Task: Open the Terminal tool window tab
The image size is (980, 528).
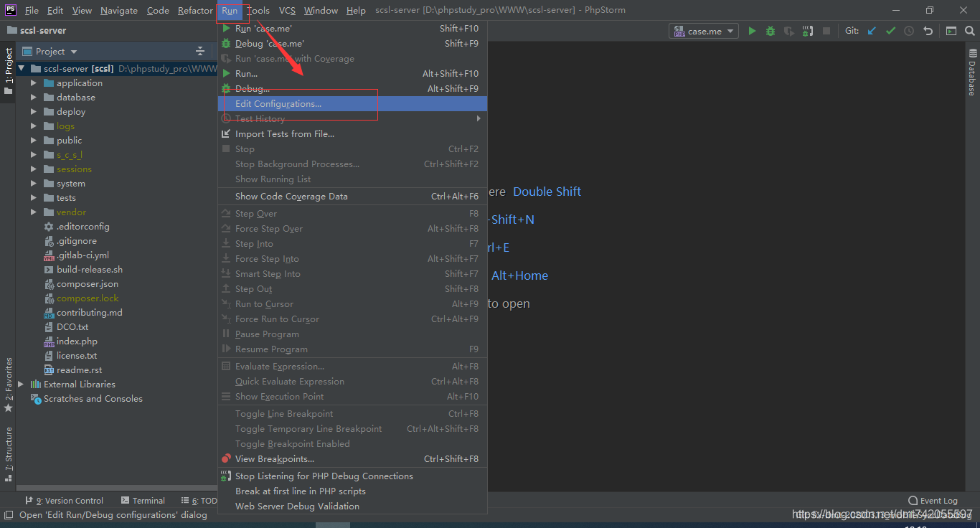Action: coord(143,501)
